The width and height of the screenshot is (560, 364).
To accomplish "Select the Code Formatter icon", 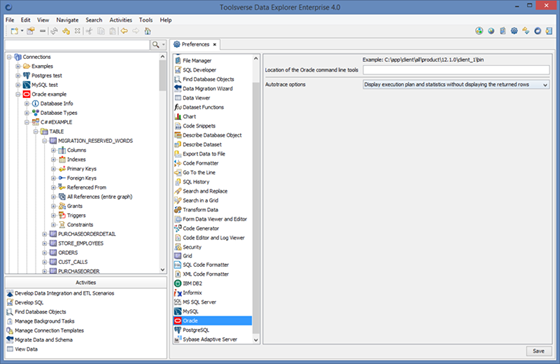I will [178, 163].
